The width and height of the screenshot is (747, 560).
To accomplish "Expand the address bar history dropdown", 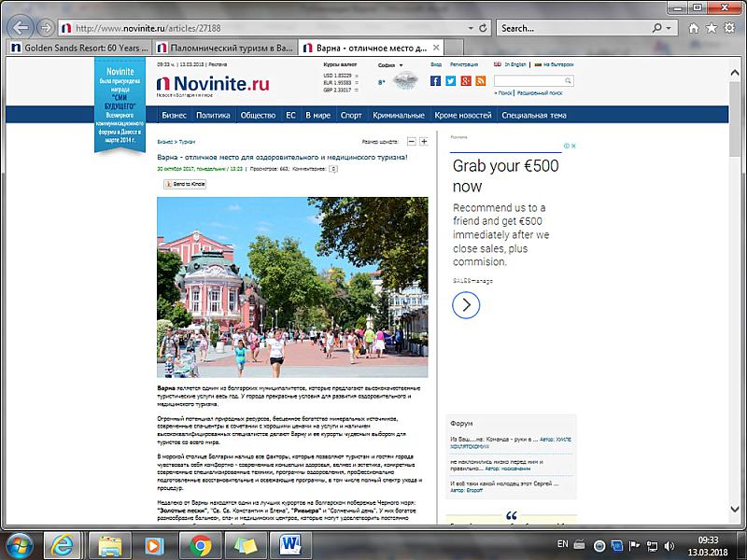I will point(470,28).
